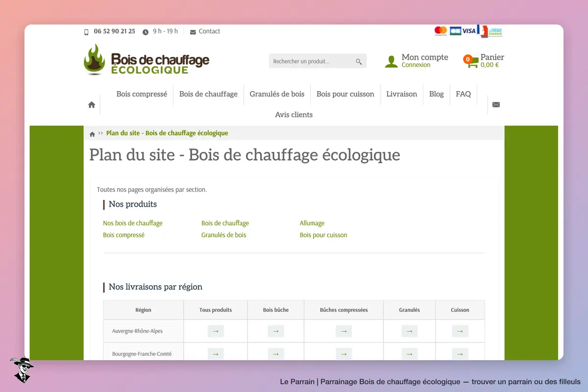Image resolution: width=588 pixels, height=392 pixels.
Task: Click Granulés de bois sitemap link
Action: pos(223,235)
